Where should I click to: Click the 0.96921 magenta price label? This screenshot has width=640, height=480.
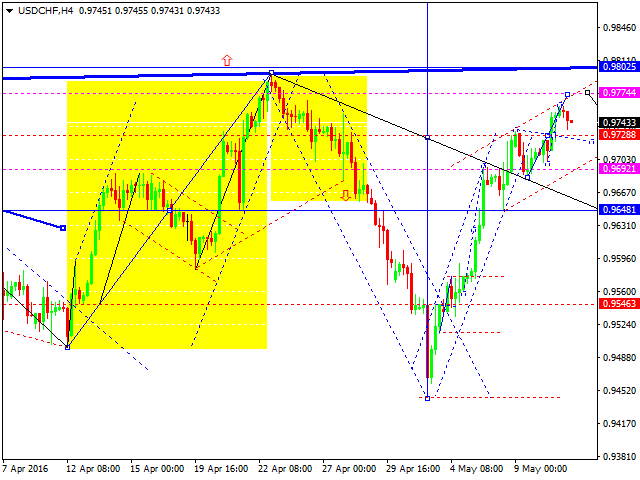tap(619, 169)
